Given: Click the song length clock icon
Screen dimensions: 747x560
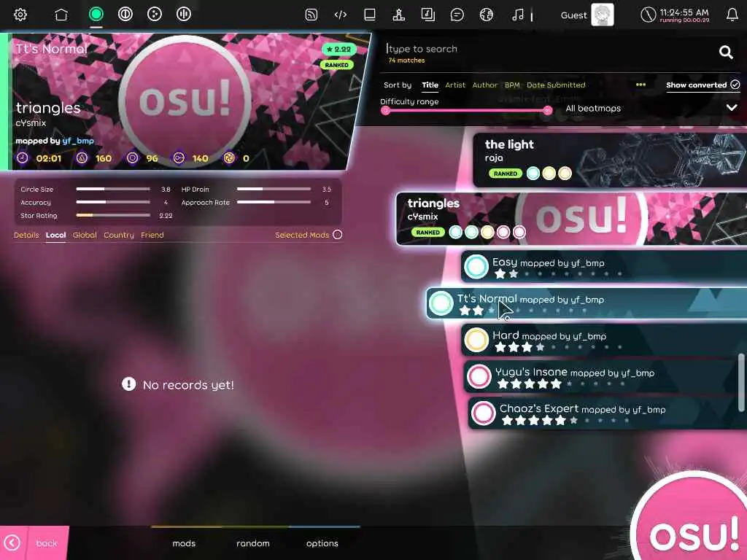Looking at the screenshot, I should click(x=23, y=158).
